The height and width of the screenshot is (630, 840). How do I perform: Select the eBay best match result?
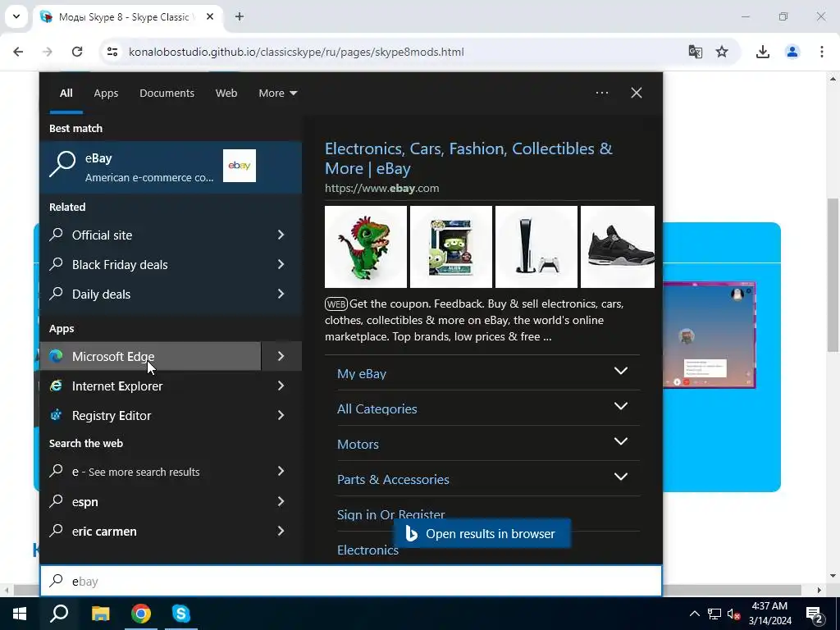tap(171, 167)
